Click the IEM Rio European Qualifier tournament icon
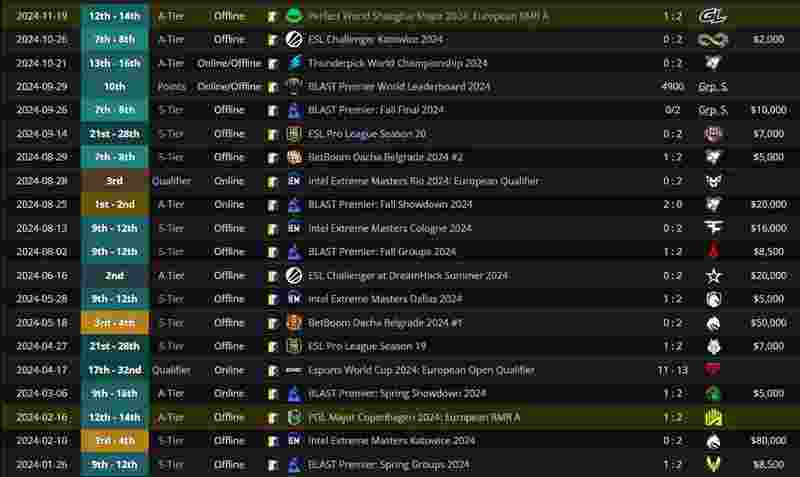 point(294,181)
